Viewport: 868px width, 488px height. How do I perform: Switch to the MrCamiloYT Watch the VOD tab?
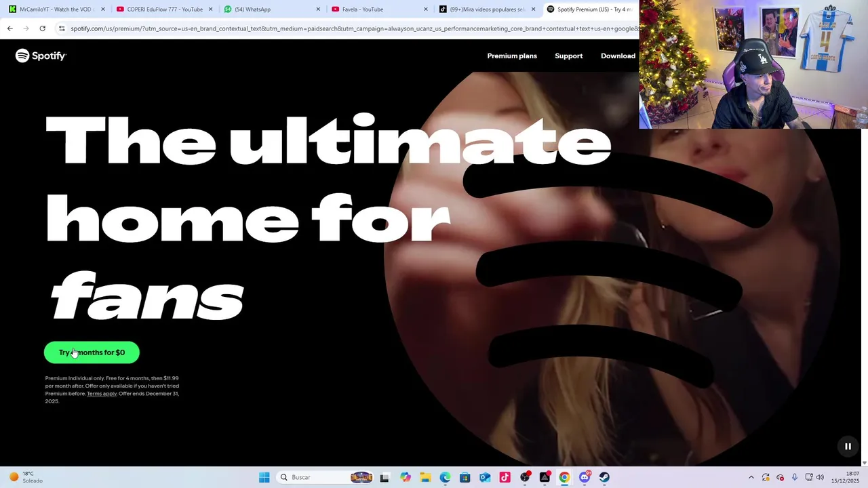pos(56,9)
